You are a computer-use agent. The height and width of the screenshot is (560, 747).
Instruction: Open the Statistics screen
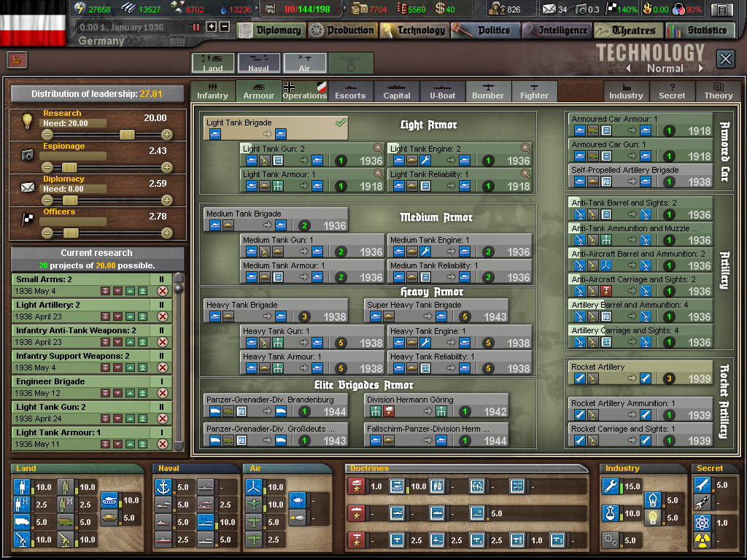click(700, 31)
